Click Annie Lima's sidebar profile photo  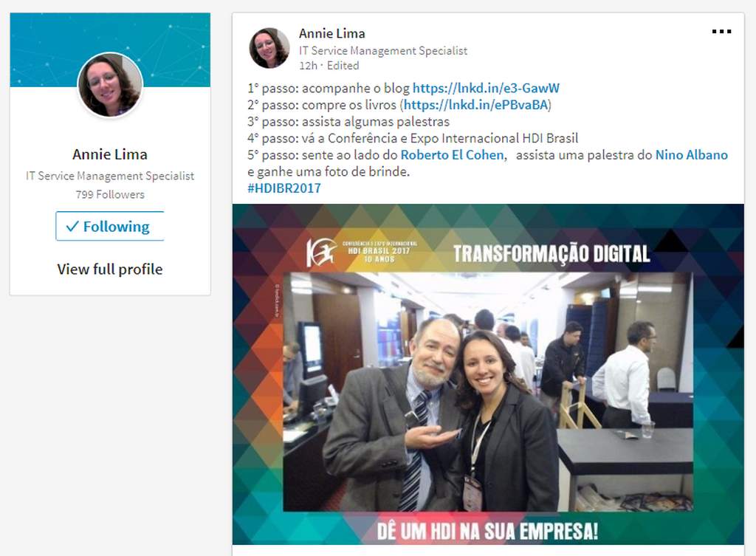click(111, 85)
